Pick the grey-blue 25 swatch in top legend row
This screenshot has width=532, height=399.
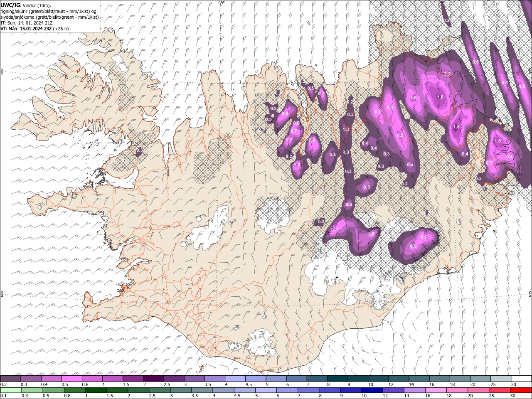501,379
